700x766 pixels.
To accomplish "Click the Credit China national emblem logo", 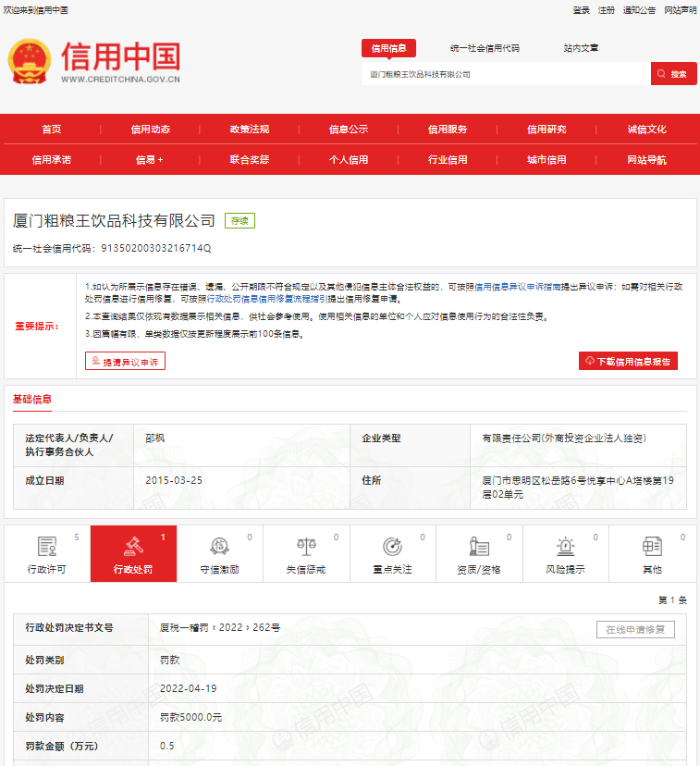I will tap(30, 62).
